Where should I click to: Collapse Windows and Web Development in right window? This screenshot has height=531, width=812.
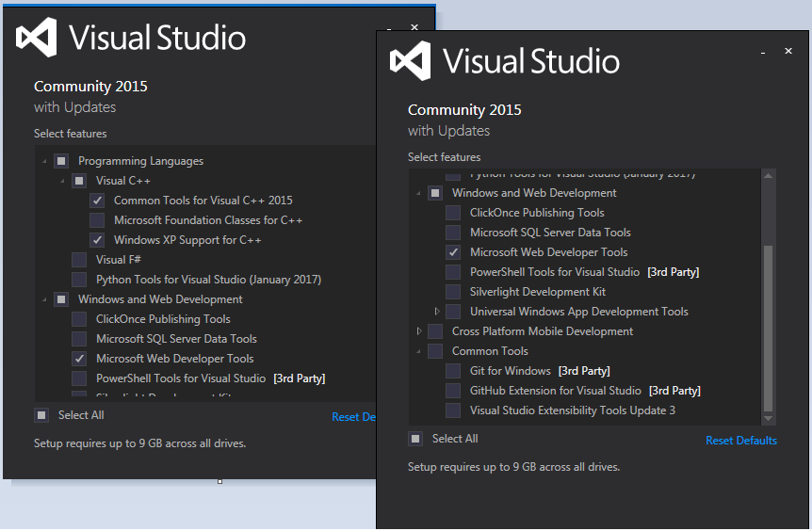click(418, 194)
